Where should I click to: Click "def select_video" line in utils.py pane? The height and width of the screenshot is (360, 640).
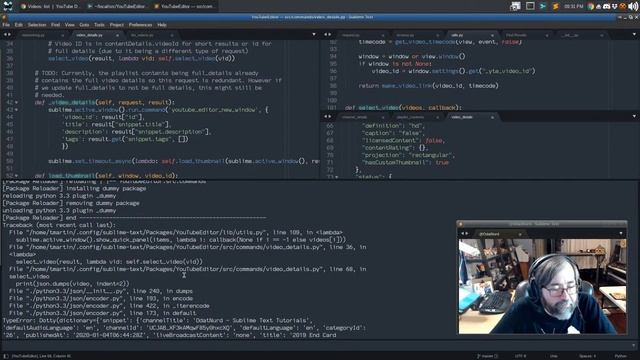coord(403,108)
